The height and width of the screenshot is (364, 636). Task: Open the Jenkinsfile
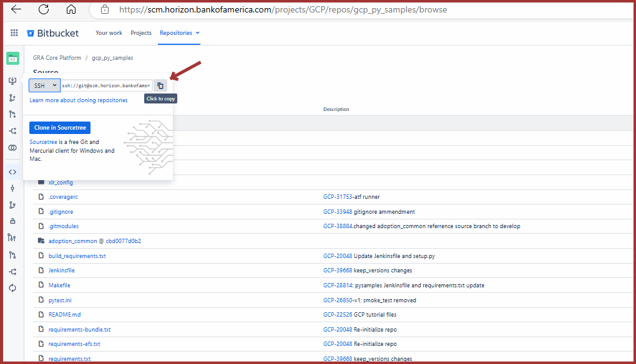point(61,270)
